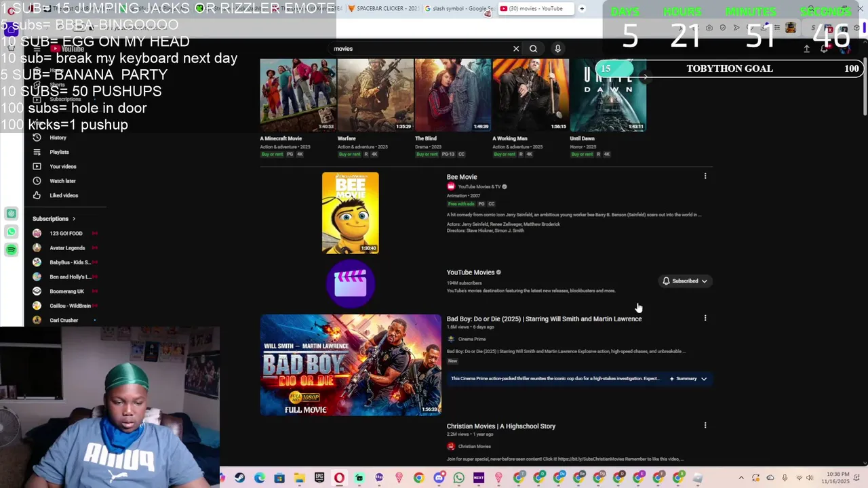Screen dimensions: 868x488
Task: Open new browser tab with plus
Action: click(x=582, y=9)
